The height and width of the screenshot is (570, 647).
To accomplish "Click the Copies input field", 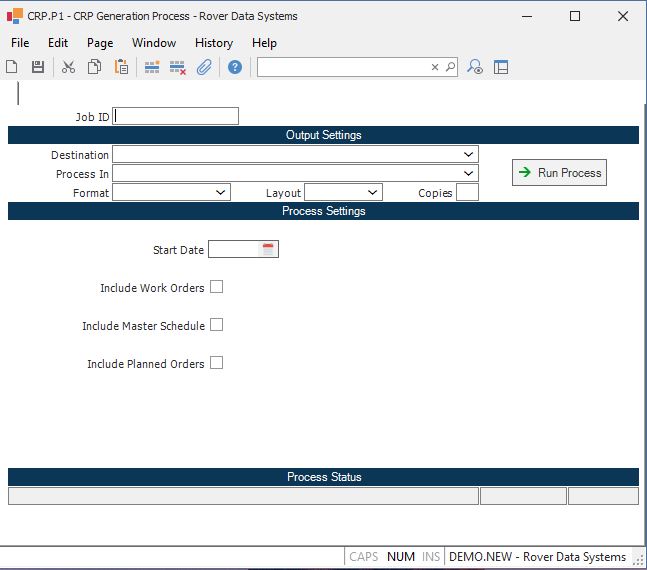I will 467,192.
